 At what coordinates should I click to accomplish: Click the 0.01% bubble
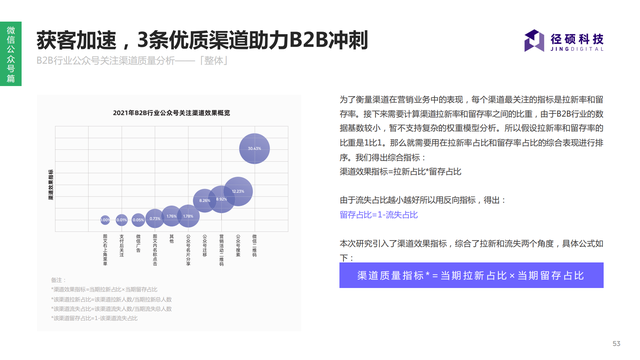coord(121,220)
